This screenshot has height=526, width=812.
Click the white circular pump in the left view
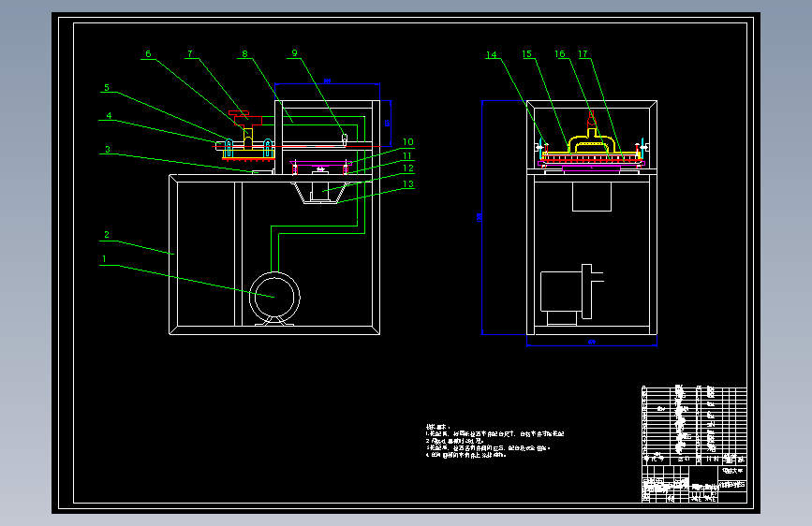click(x=274, y=298)
